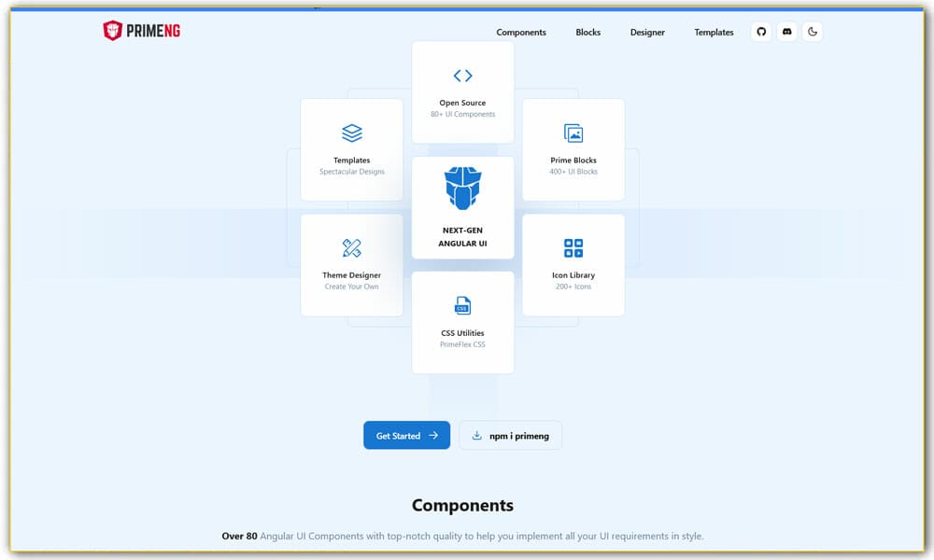
Task: Click the Open Source code brackets icon
Action: pyautogui.click(x=462, y=76)
